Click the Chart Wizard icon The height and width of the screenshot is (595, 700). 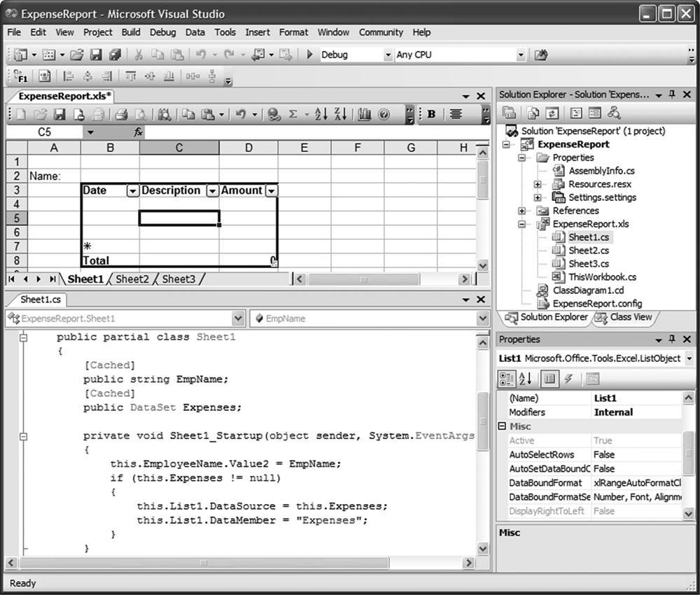[x=364, y=115]
